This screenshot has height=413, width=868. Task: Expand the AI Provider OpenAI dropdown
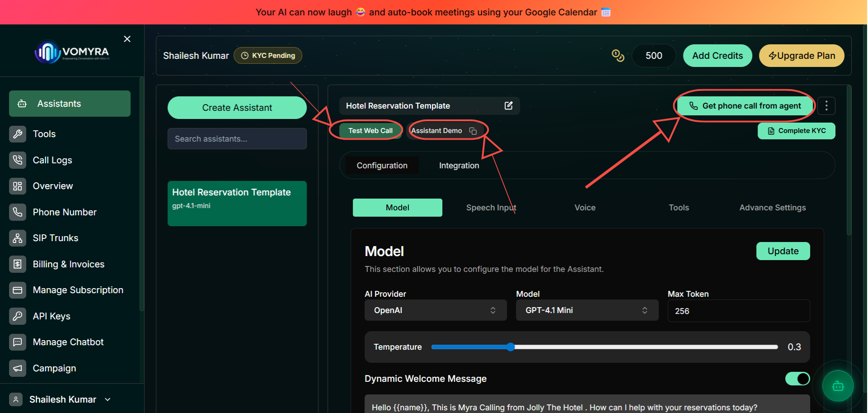[436, 310]
